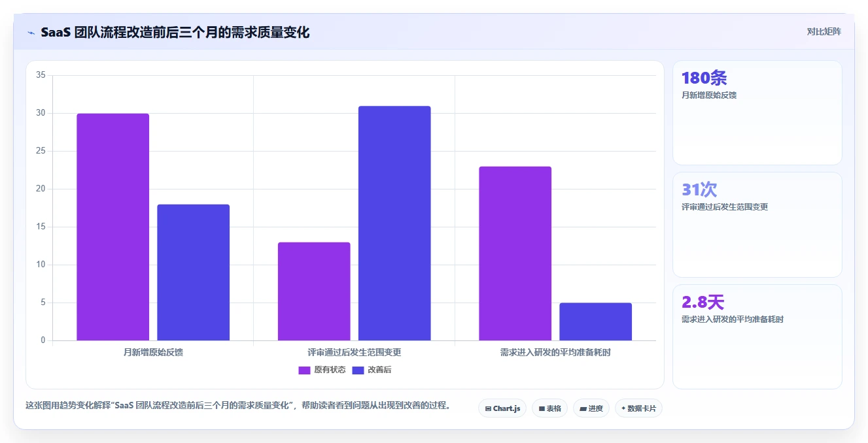
Task: Click the 改善后 legend label
Action: point(379,370)
